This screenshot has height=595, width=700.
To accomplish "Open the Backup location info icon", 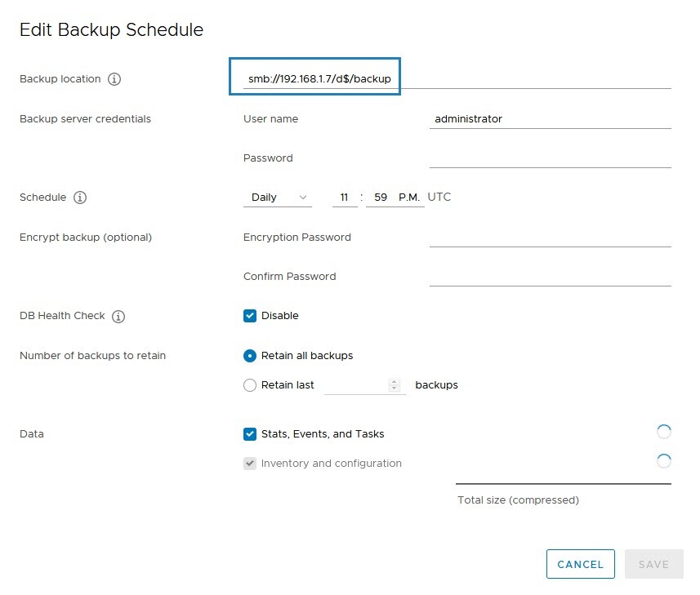I will 114,79.
